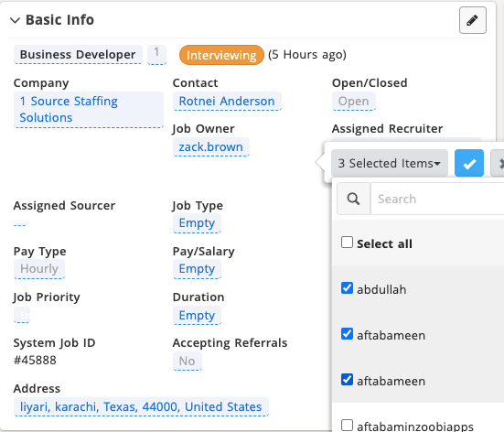This screenshot has width=504, height=432.
Task: Collapse the Basic Info section chevron
Action: coord(16,20)
